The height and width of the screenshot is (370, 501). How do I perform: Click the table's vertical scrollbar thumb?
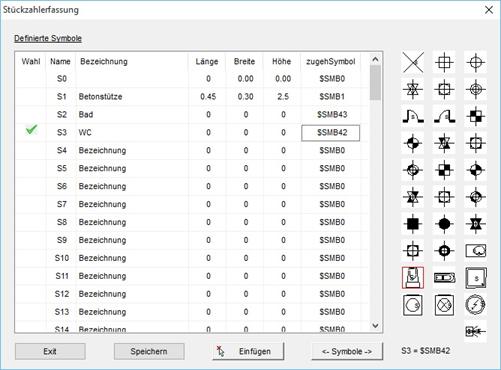[375, 83]
